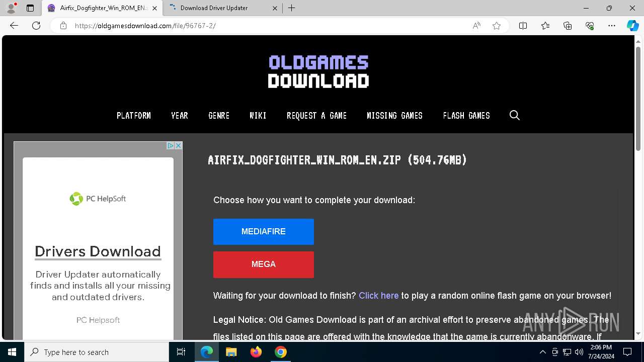Viewport: 644px width, 362px height.
Task: Click the ad info triangle icon
Action: point(171,145)
